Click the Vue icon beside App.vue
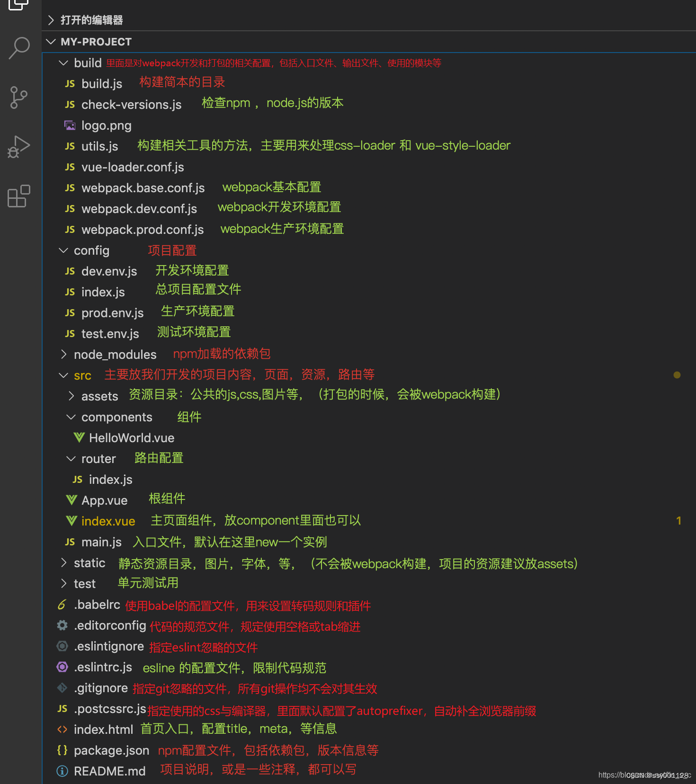 71,500
